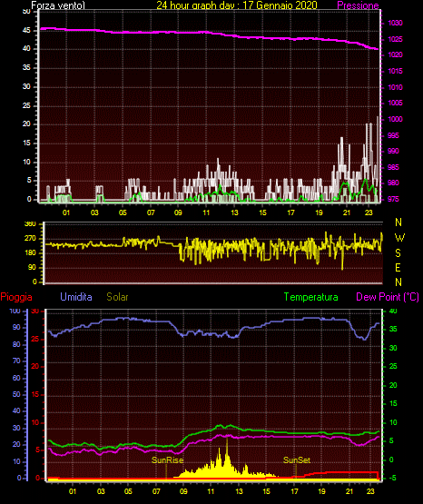Image resolution: width=423 pixels, height=504 pixels.
Task: Click the 100 value on the blue humidity axis
Action: tap(15, 311)
